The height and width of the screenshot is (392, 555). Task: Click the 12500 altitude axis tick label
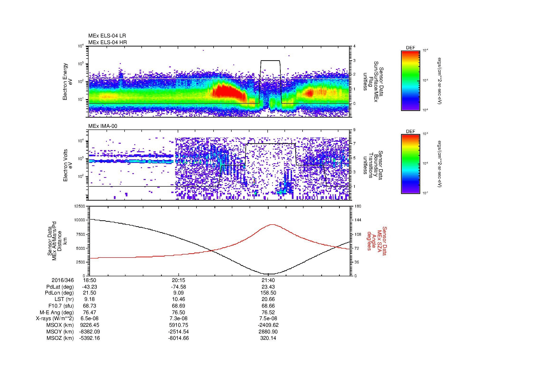pyautogui.click(x=79, y=206)
